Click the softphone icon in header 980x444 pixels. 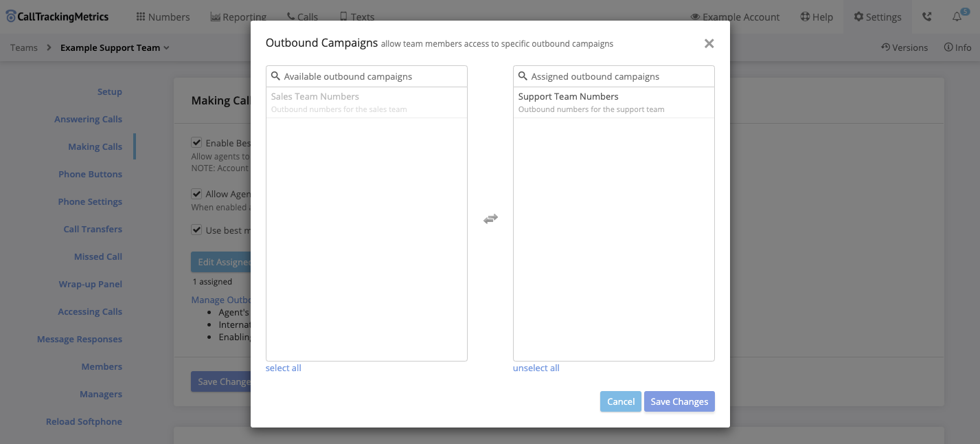(927, 17)
